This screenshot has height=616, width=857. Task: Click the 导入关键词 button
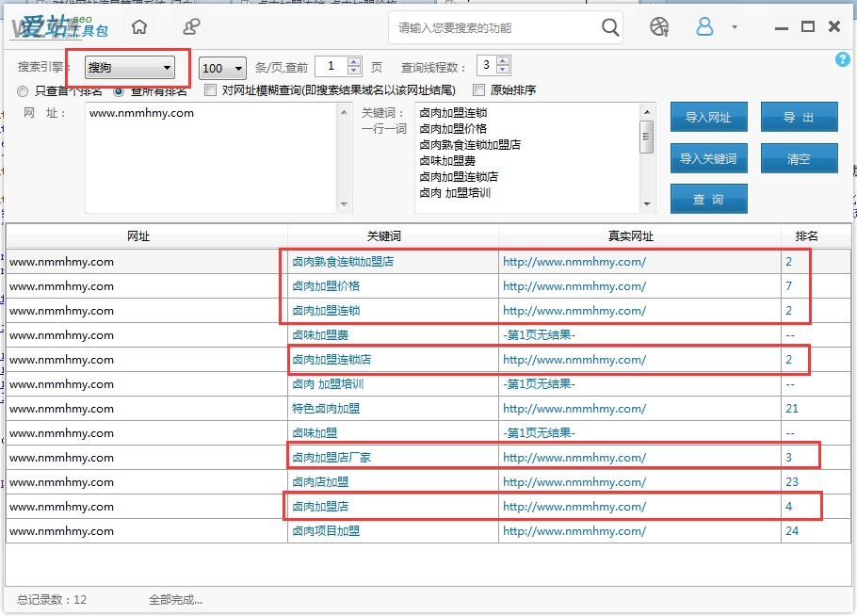[x=708, y=158]
